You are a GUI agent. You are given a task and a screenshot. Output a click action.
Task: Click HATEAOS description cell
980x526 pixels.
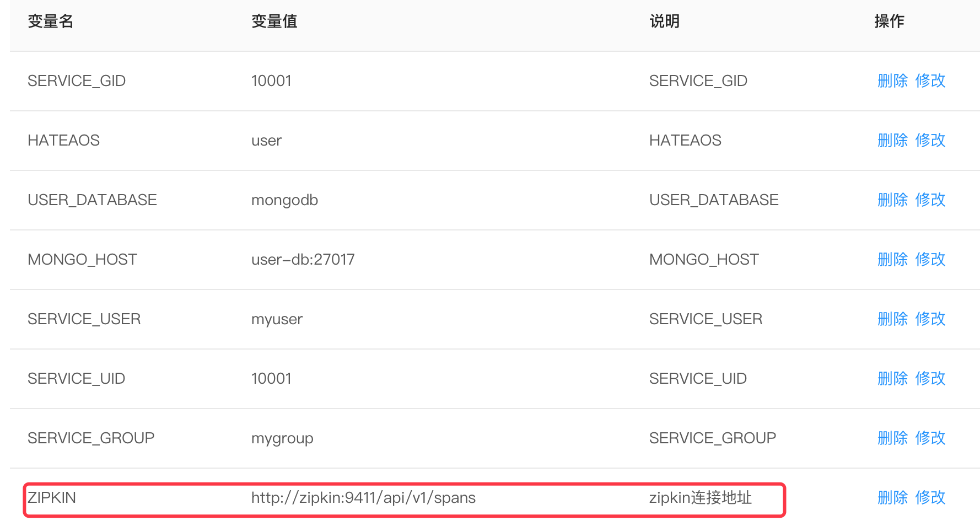(685, 141)
